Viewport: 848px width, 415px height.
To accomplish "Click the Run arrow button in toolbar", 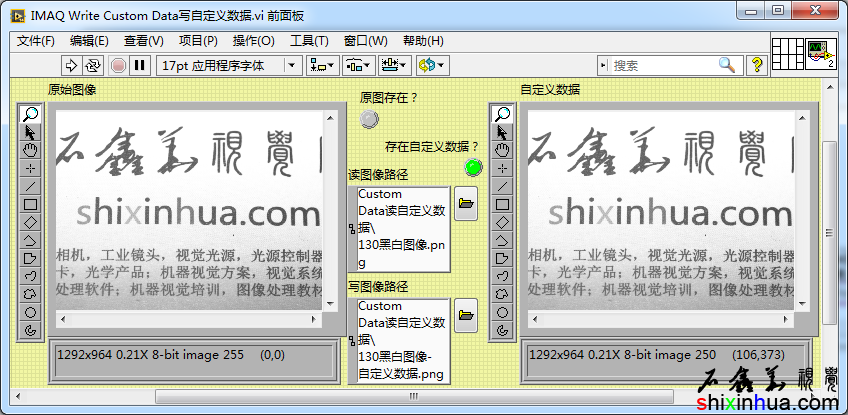I will [x=71, y=65].
